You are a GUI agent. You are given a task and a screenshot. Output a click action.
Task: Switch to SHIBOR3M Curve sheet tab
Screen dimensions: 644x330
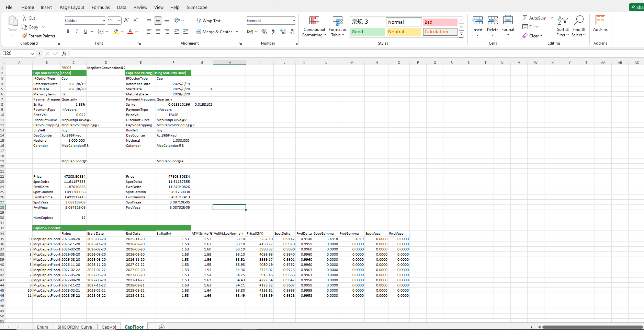75,327
